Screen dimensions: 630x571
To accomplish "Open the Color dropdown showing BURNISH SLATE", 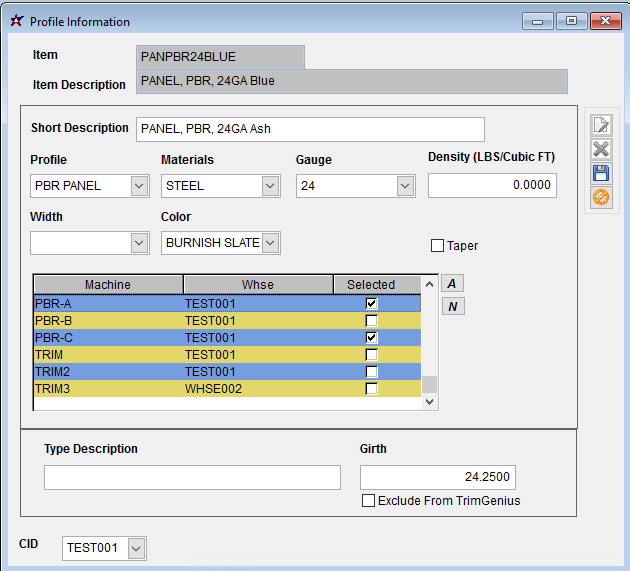I will point(271,243).
